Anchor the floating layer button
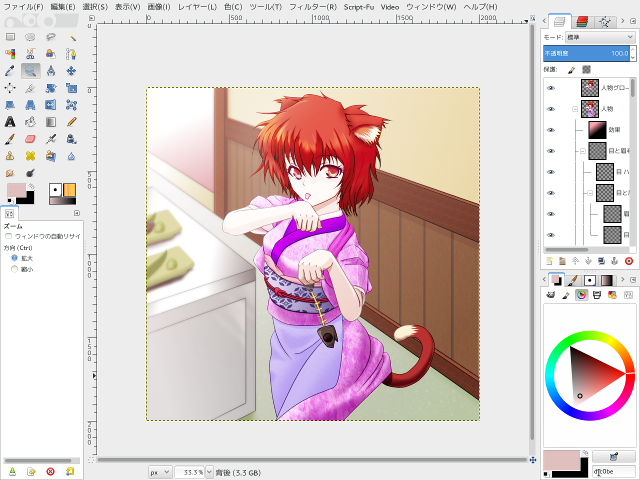The width and height of the screenshot is (640, 480). point(614,261)
